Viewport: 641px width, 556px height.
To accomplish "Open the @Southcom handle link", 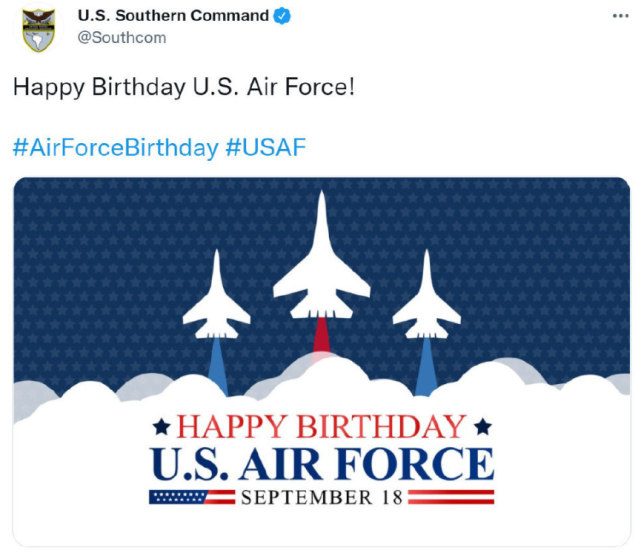I will pos(122,38).
